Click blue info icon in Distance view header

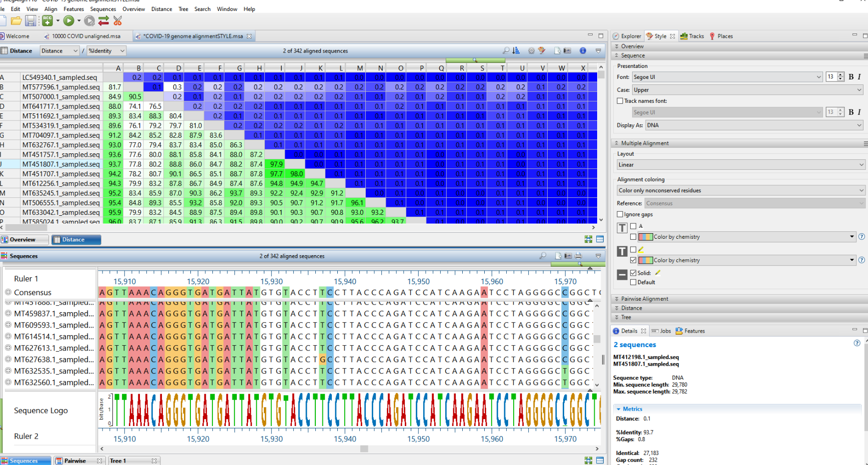583,50
